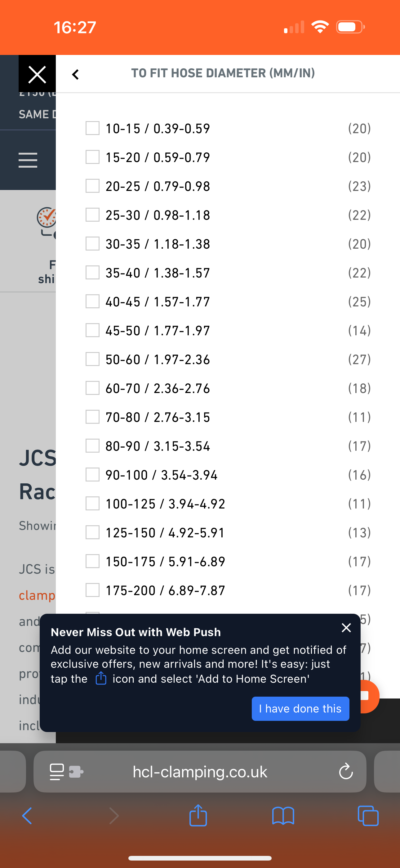The width and height of the screenshot is (400, 868).
Task: Choose the 25-30 / 0.98-1.18 filter option
Action: pos(158,215)
